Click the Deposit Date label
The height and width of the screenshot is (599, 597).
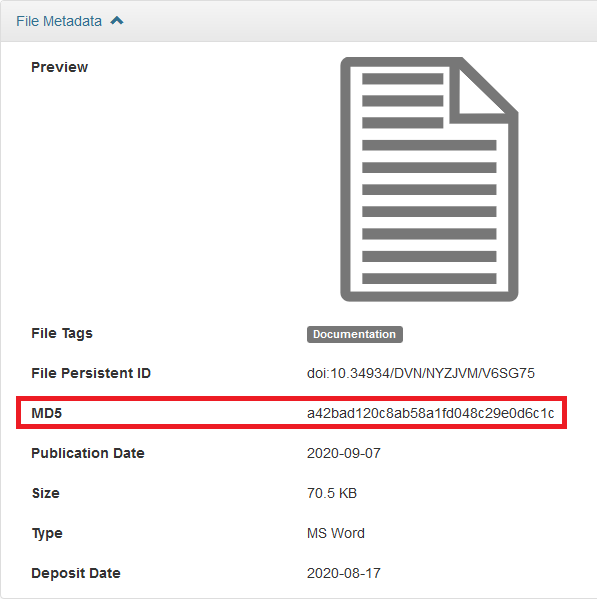[76, 573]
